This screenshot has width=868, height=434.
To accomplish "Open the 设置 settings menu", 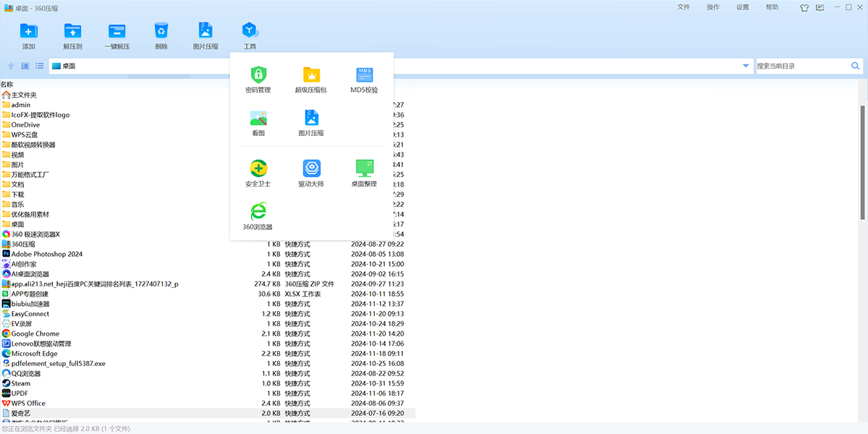I will tap(743, 7).
